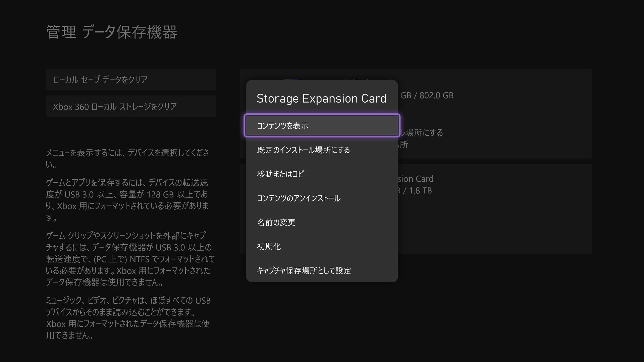
Task: Choose 既定のインストール場所にする option
Action: coord(322,150)
